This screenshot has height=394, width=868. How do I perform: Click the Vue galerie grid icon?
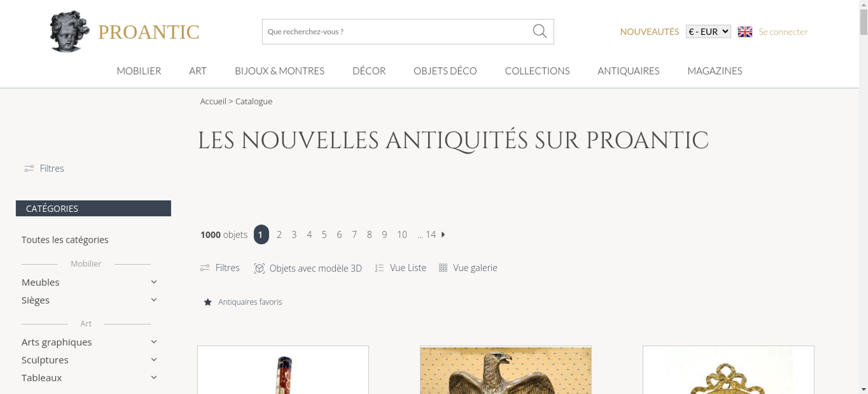click(443, 268)
